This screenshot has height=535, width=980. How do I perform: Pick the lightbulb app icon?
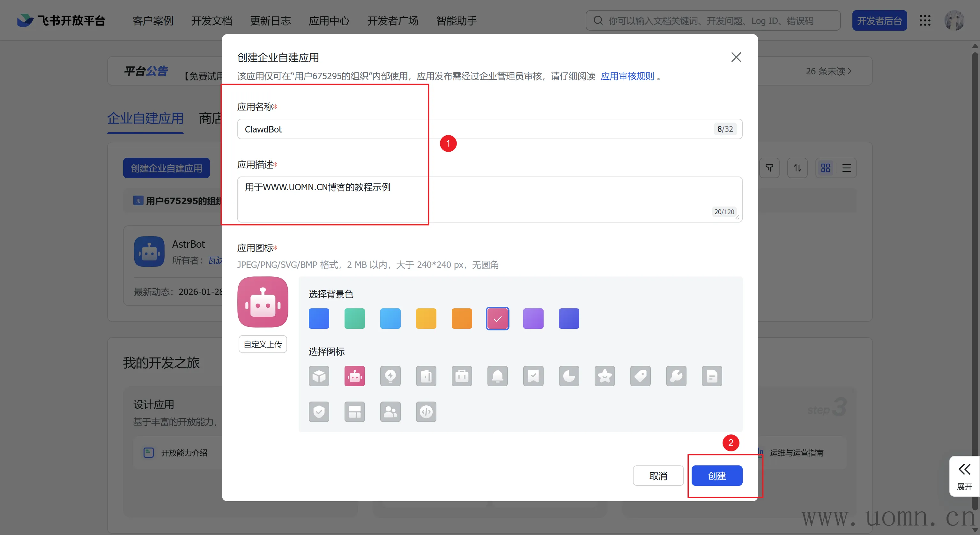click(390, 376)
